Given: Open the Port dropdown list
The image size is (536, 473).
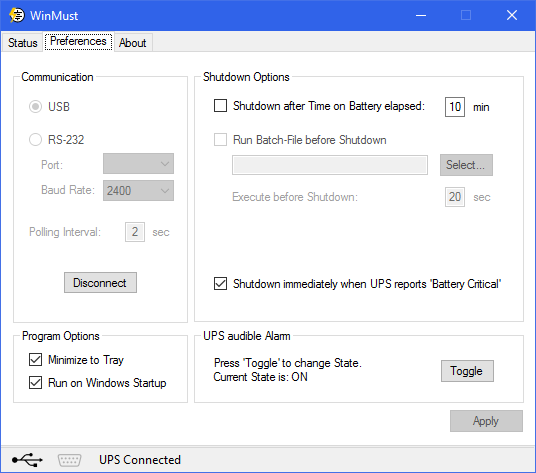Looking at the screenshot, I should click(x=138, y=164).
